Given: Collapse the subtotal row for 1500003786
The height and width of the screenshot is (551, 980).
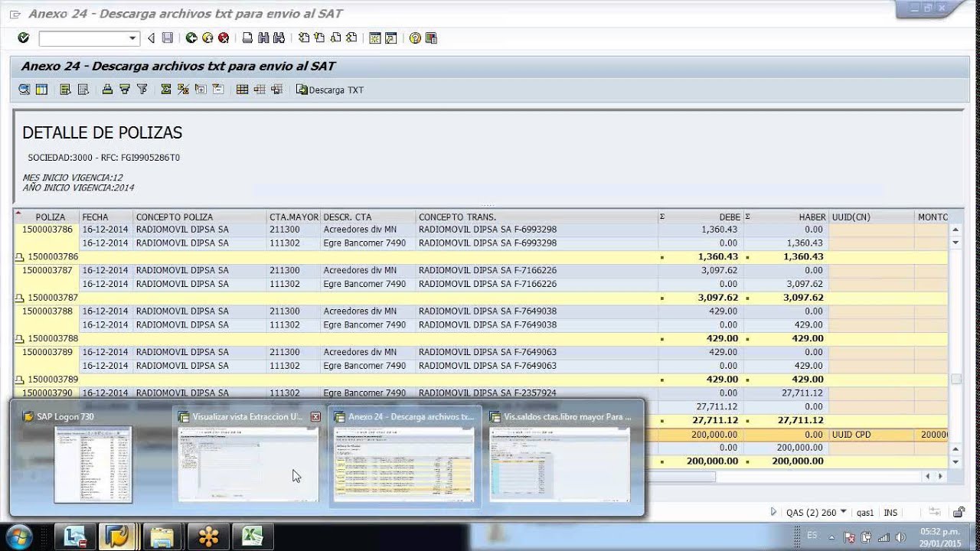Looking at the screenshot, I should click(x=20, y=257).
